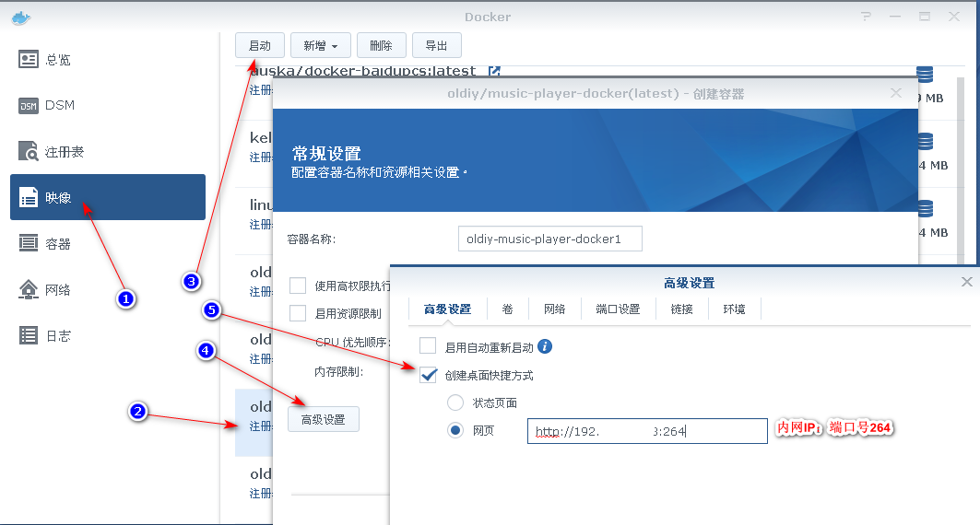The height and width of the screenshot is (525, 980).
Task: Click the image list vertical scrollbar
Action: point(961,169)
